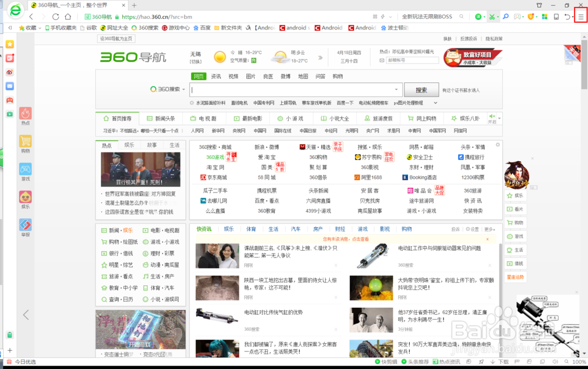Screen dimensions: 588x369
Task: Open the 娱乐 duck icon
Action: [x=25, y=197]
